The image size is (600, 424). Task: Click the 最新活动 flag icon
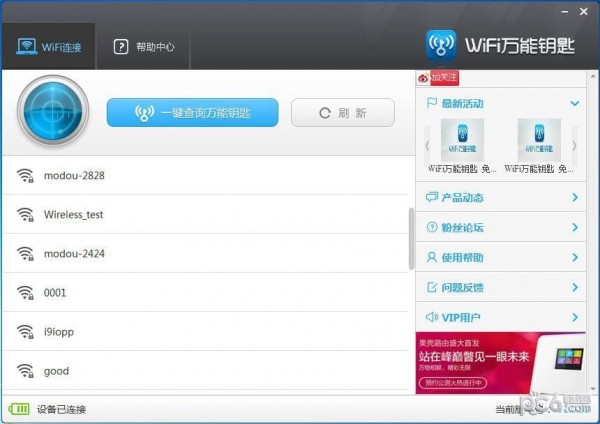click(432, 103)
